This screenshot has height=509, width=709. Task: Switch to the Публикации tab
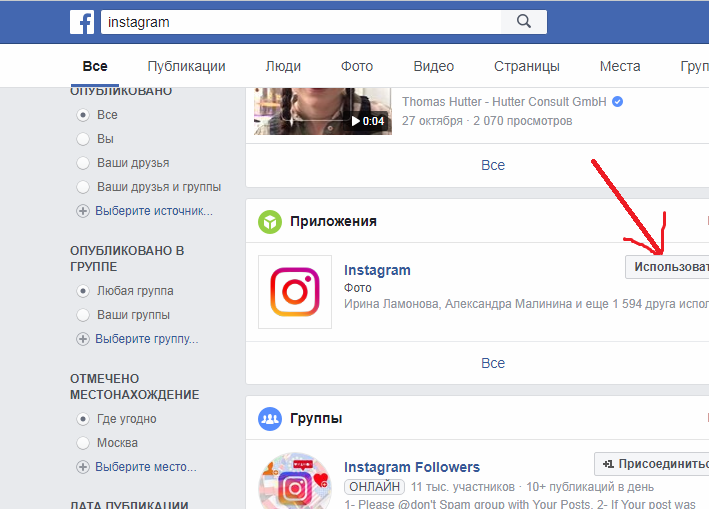pyautogui.click(x=186, y=66)
